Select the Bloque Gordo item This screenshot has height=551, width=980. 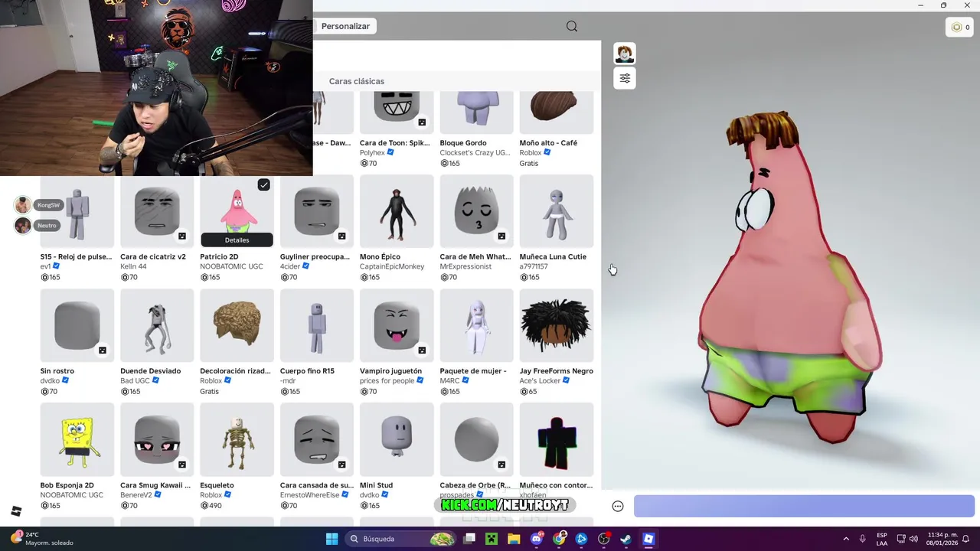pos(476,112)
